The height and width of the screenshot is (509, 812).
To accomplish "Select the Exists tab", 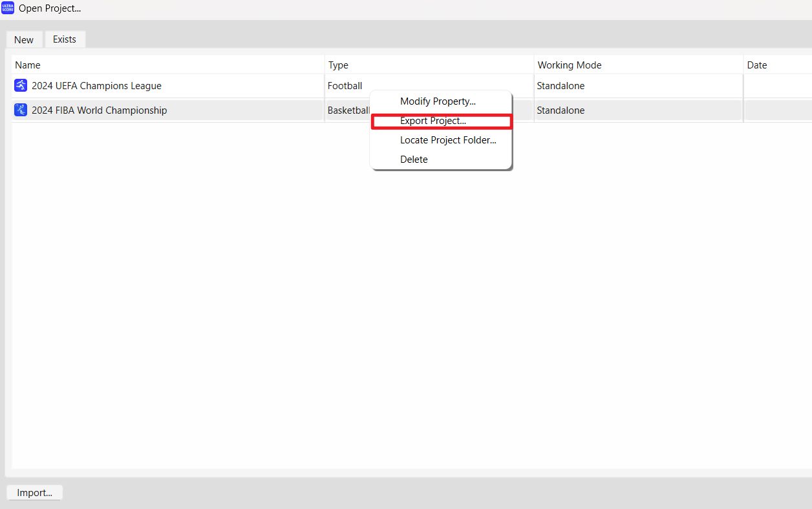I will point(65,39).
